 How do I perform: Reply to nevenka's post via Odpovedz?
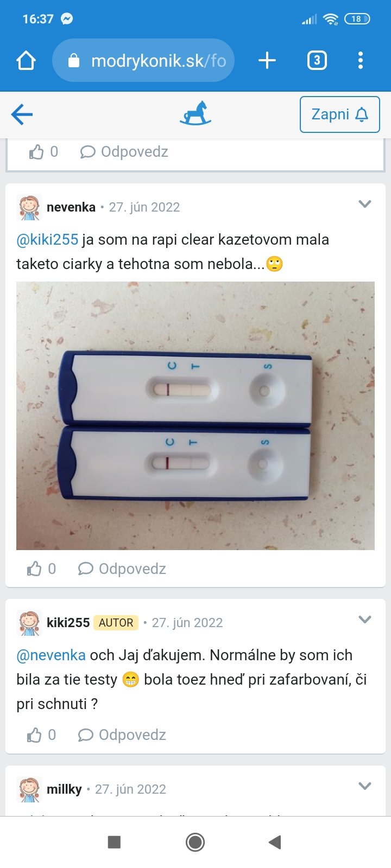pyautogui.click(x=122, y=569)
